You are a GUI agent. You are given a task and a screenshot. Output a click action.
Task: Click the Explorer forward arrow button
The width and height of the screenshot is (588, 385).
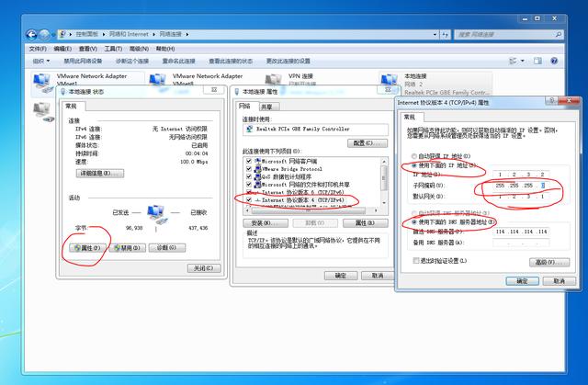coord(44,35)
